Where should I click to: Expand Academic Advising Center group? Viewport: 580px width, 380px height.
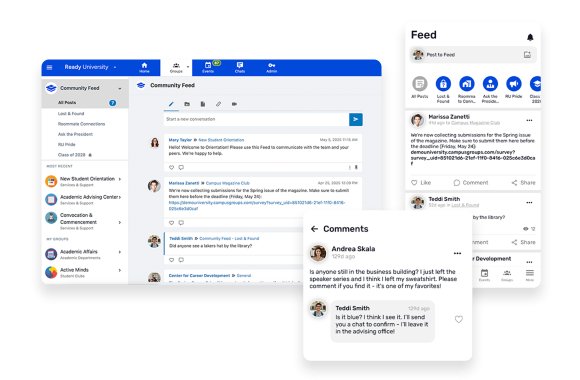120,197
